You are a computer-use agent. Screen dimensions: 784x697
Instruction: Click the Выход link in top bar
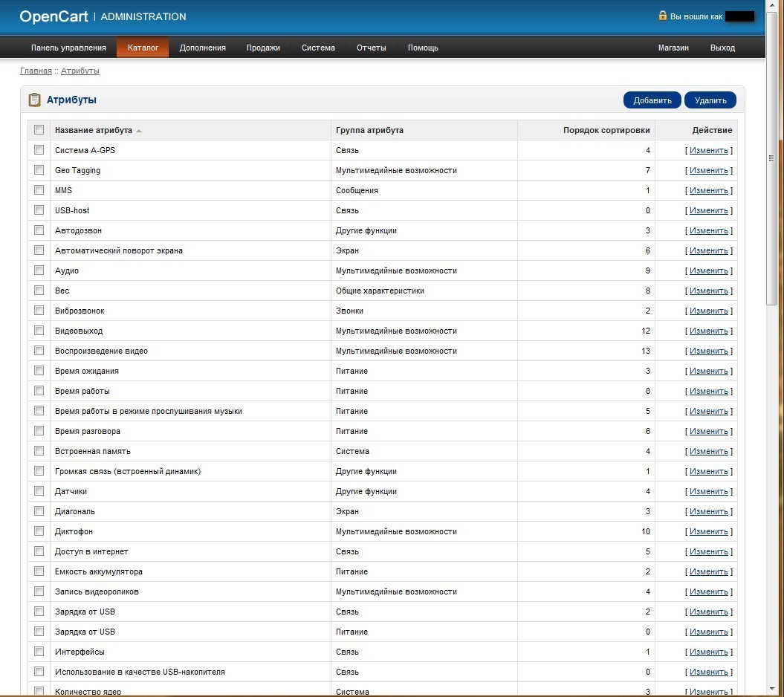722,48
